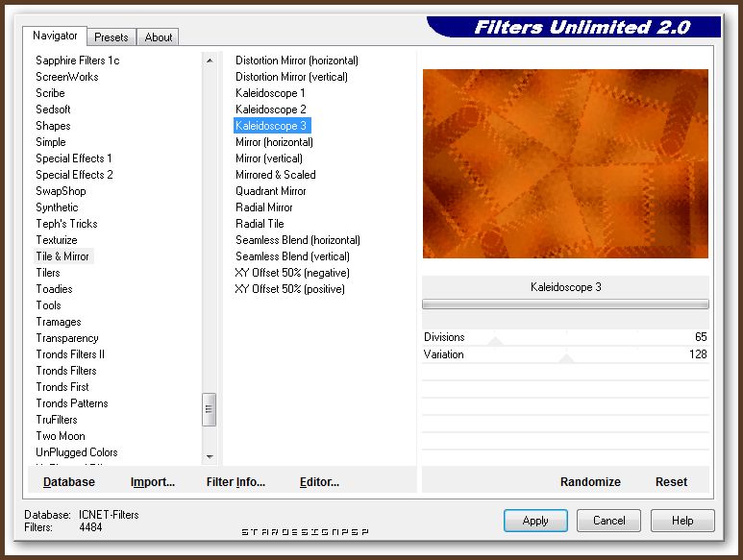Open the About tab
743x560 pixels.
(x=159, y=37)
